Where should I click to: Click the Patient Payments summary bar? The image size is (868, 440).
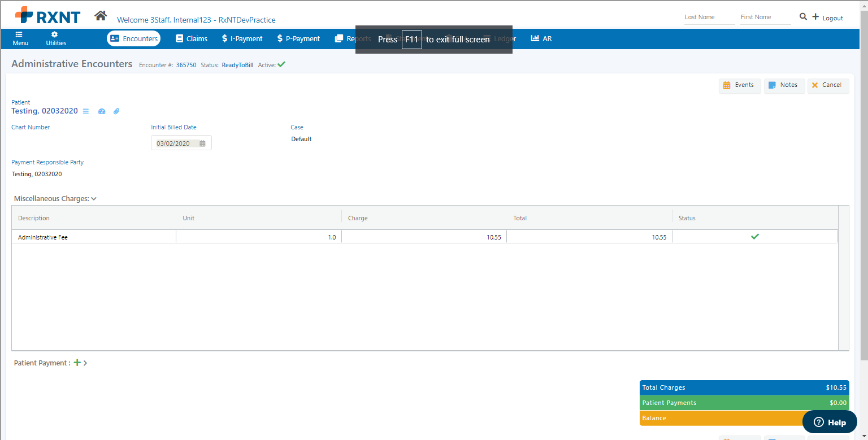(744, 403)
